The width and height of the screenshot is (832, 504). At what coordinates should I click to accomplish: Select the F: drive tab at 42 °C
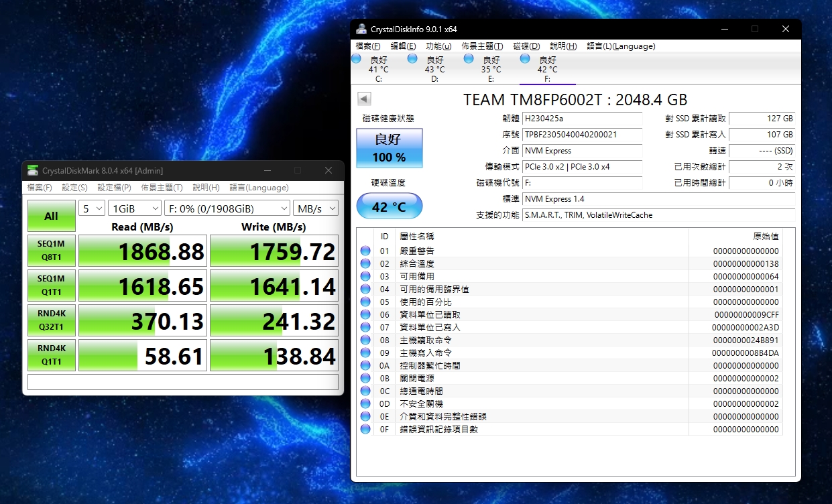[548, 69]
